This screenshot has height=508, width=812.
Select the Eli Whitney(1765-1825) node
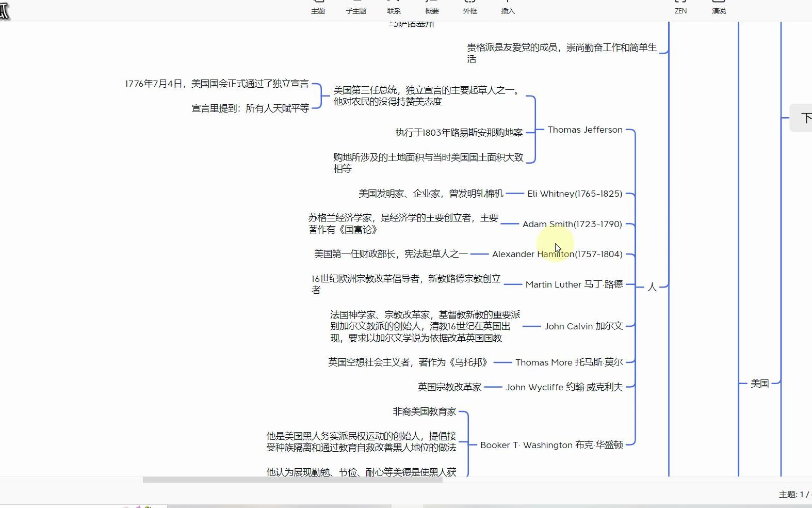tap(575, 194)
